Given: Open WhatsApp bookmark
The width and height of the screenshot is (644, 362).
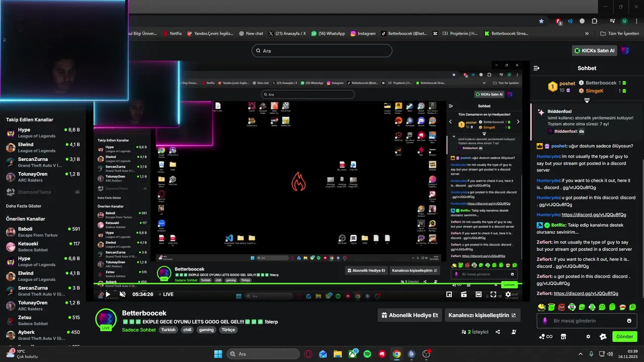Looking at the screenshot, I should coord(328,34).
